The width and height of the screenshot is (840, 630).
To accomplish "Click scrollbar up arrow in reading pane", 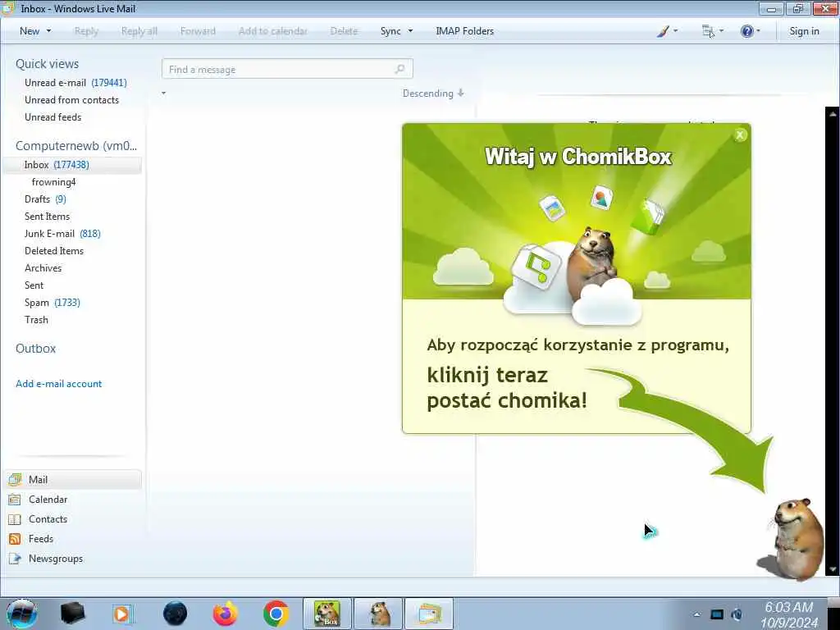I will 833,113.
